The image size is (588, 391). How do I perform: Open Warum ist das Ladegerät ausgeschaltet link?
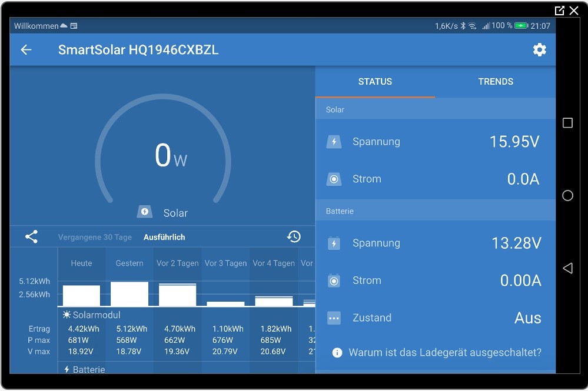click(445, 352)
